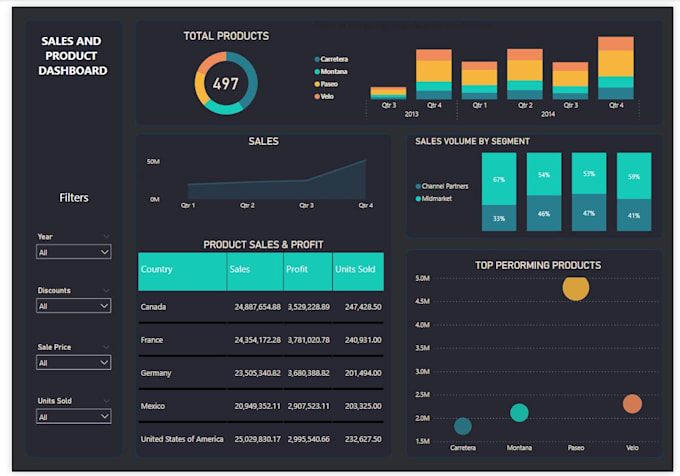The image size is (680, 476).
Task: Click the Discounts slicer header chevron
Action: (106, 290)
